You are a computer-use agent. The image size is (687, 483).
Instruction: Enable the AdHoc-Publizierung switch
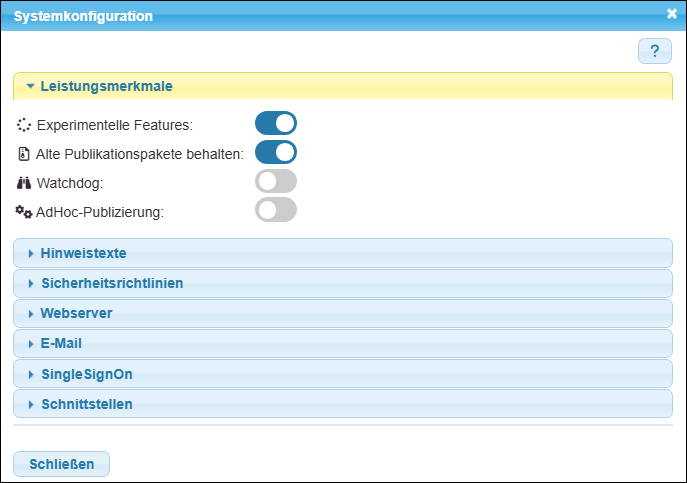tap(276, 210)
